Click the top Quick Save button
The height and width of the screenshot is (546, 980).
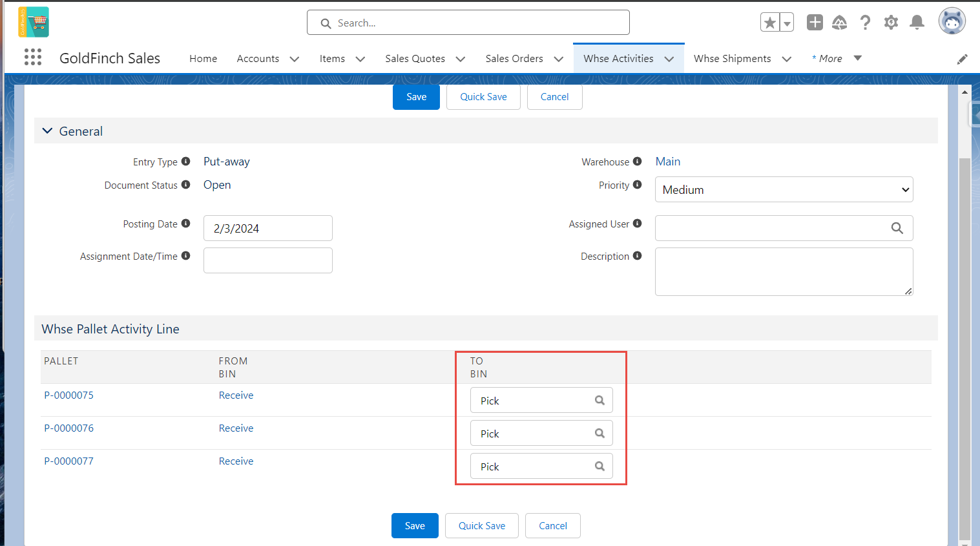[x=483, y=97]
